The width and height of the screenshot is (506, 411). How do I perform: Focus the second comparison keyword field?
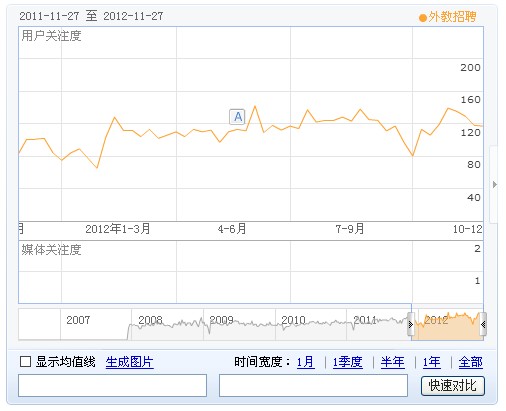313,385
